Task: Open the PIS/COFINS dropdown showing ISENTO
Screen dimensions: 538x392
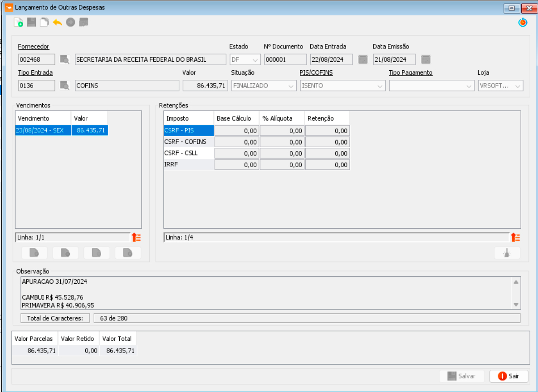Action: pyautogui.click(x=342, y=86)
